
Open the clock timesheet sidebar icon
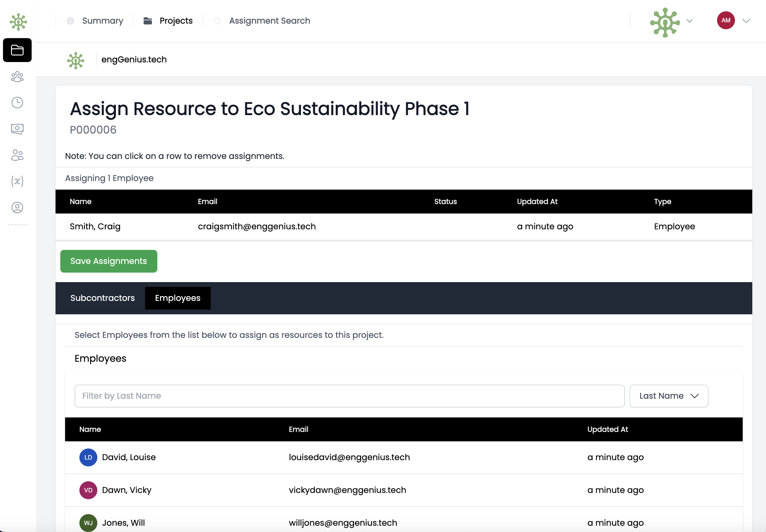17,103
